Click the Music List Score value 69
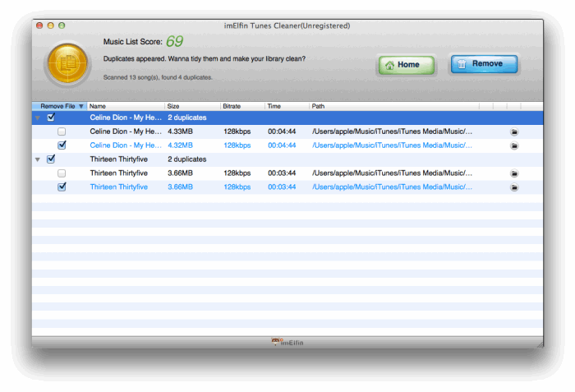The image size is (575, 392). pos(174,41)
